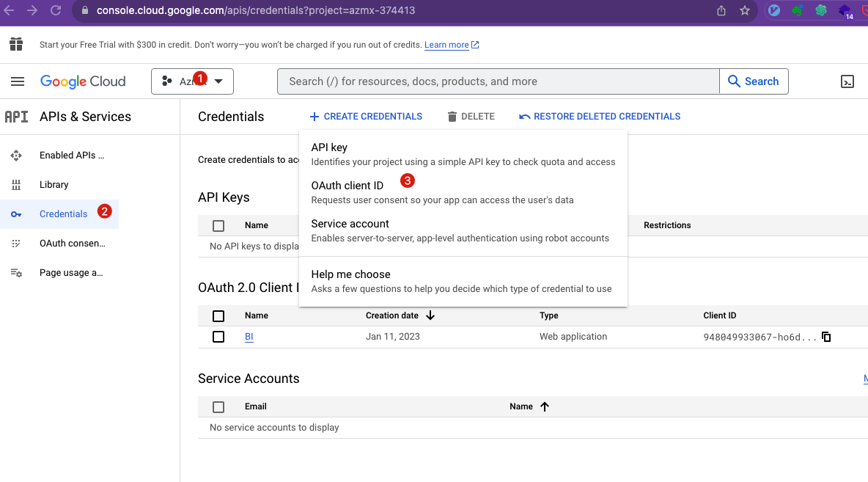Check the Service Accounts Email header checkbox
868x482 pixels.
point(218,406)
